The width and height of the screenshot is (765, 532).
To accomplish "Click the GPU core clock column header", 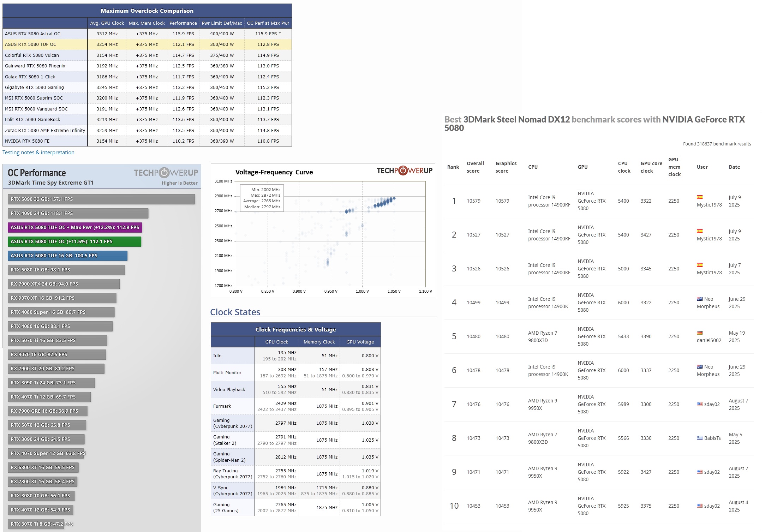I will pos(651,167).
